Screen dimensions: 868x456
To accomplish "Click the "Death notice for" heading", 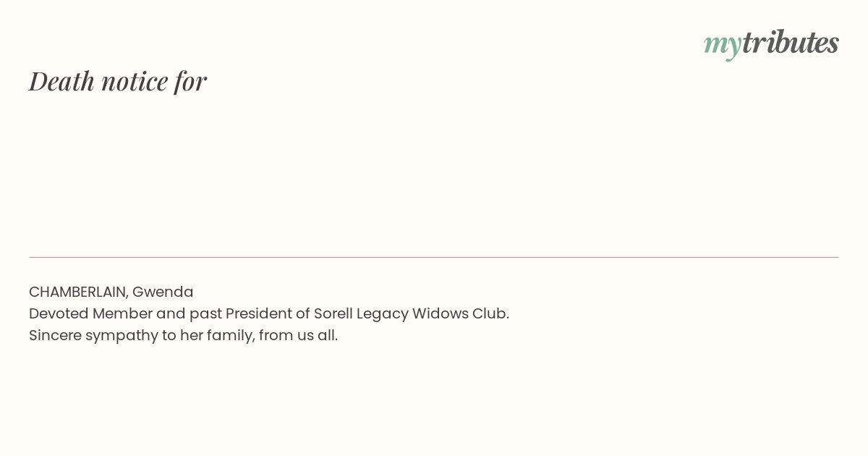I will 118,80.
